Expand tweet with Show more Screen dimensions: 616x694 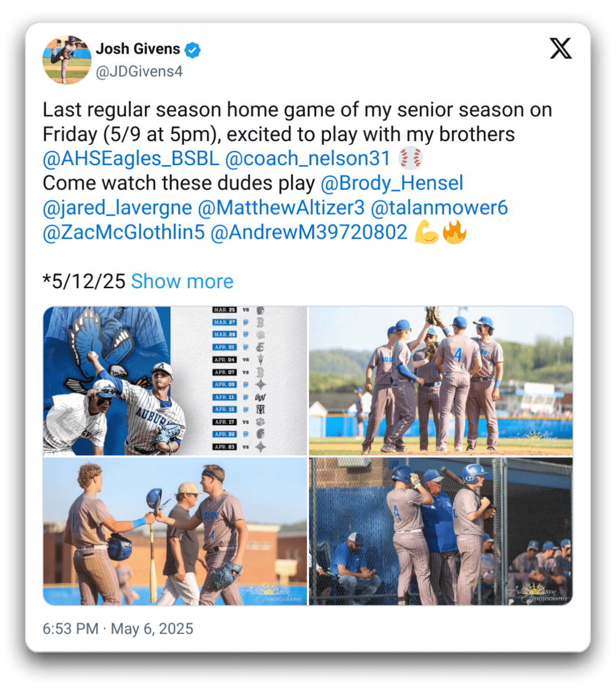[182, 282]
